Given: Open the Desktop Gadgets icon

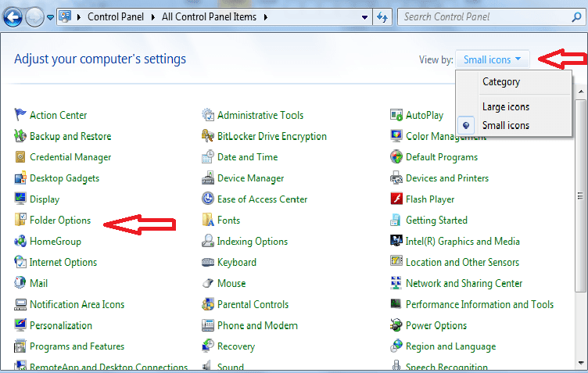Looking at the screenshot, I should coord(20,178).
